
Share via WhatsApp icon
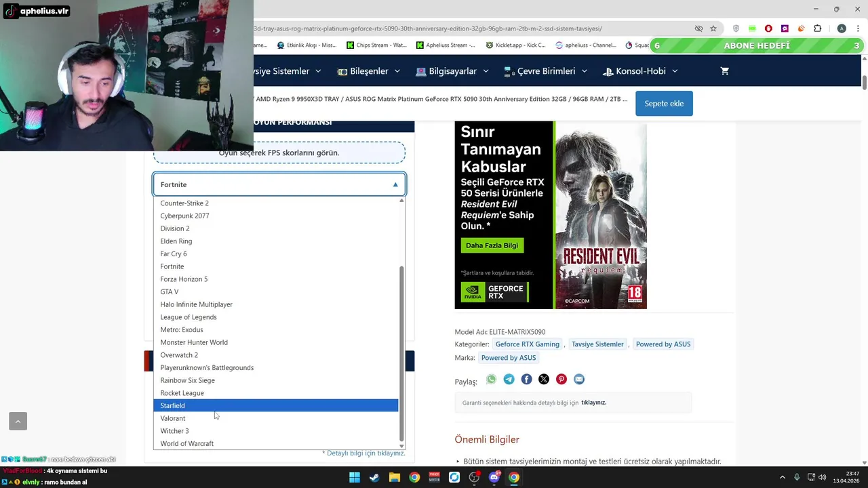[491, 380]
